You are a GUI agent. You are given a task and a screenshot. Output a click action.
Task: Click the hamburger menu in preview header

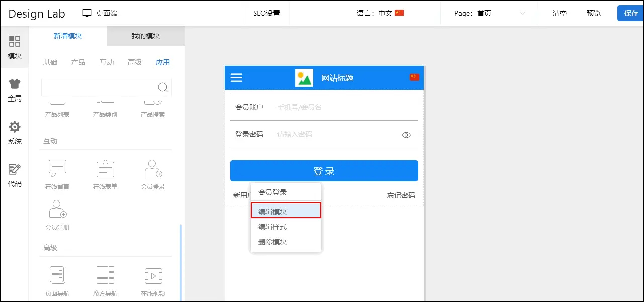(x=236, y=78)
